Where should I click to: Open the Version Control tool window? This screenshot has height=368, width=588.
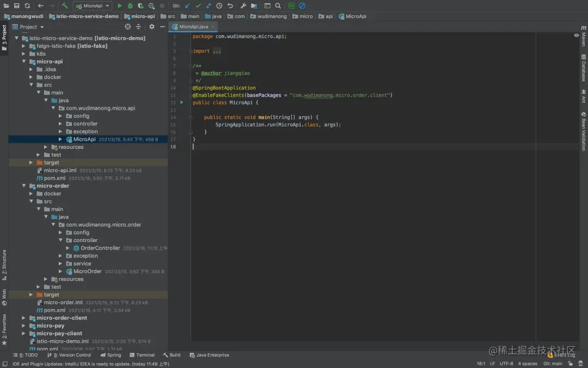(x=69, y=355)
